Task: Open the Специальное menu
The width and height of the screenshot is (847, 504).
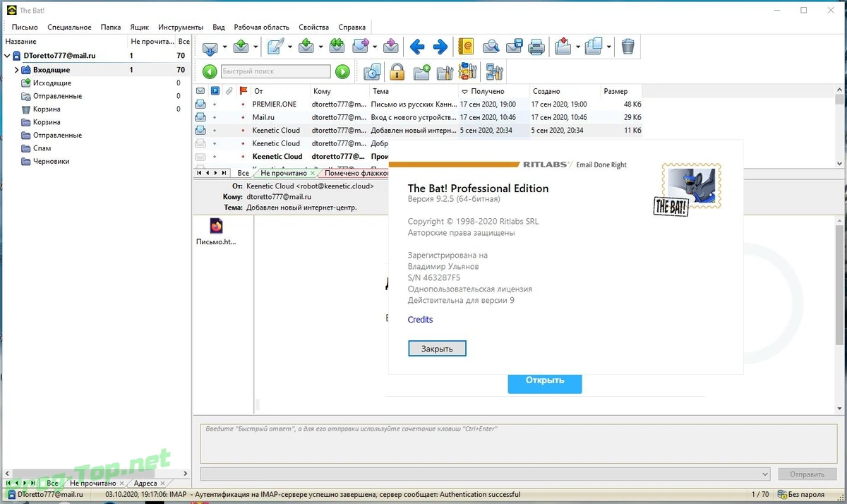Action: click(69, 27)
